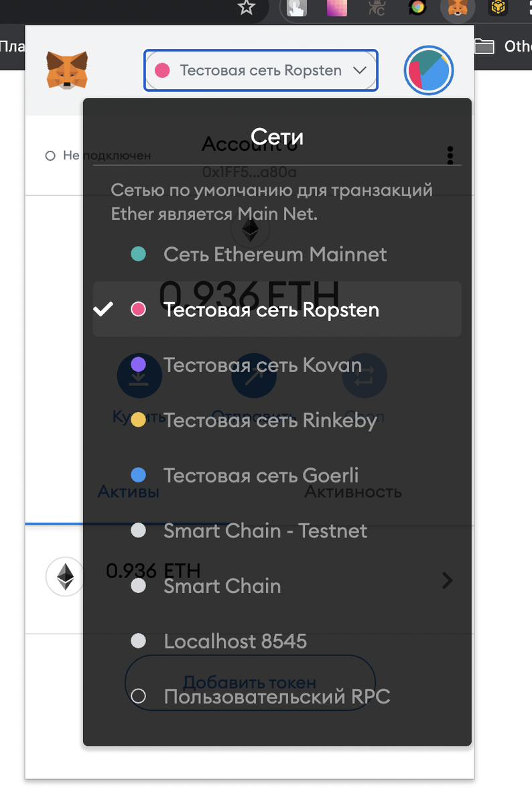Click the bookmark star icon
The height and width of the screenshot is (804, 532).
pos(247,7)
